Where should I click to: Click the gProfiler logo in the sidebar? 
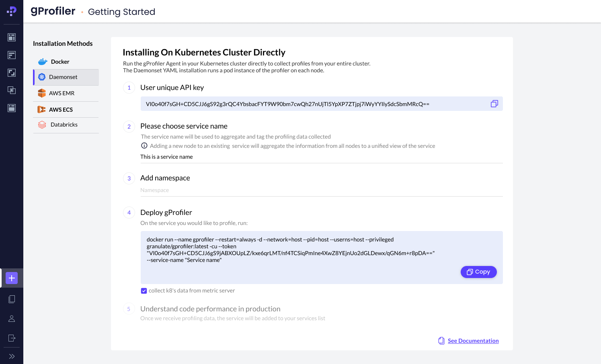point(12,11)
